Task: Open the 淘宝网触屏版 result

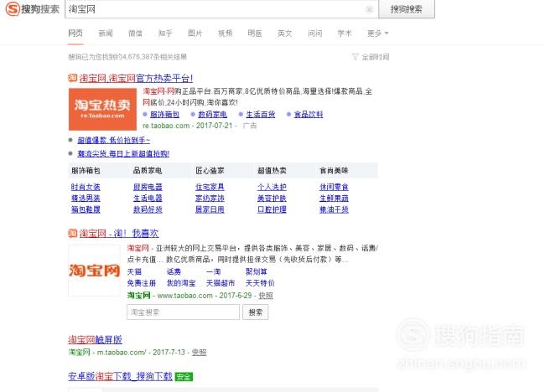Action: pos(96,339)
